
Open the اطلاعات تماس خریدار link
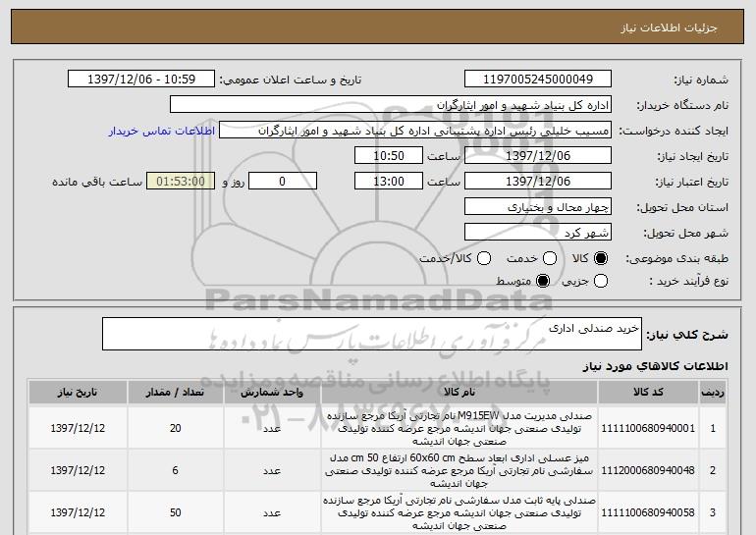pos(162,132)
